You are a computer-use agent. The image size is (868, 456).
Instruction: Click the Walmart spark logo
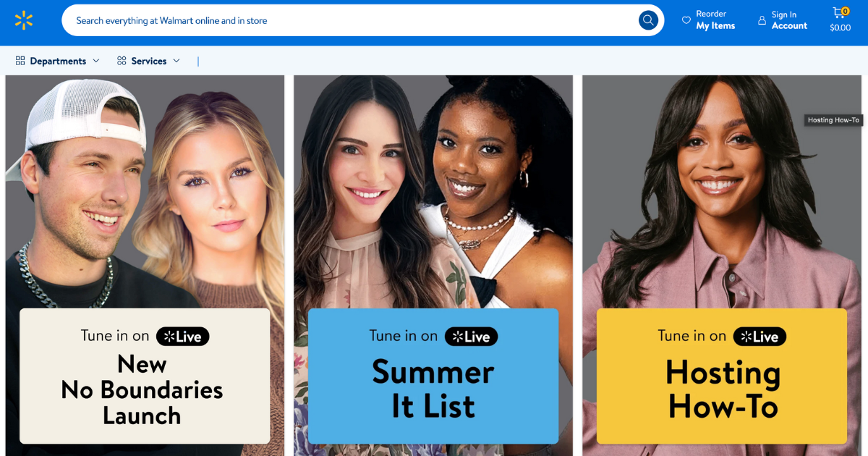pos(24,20)
